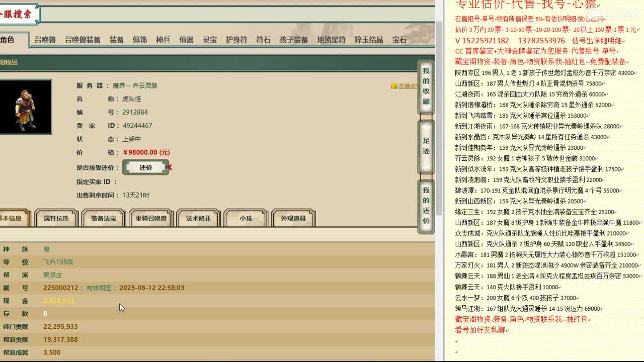Open the 仙器 category tab
The image size is (644, 362).
(186, 40)
